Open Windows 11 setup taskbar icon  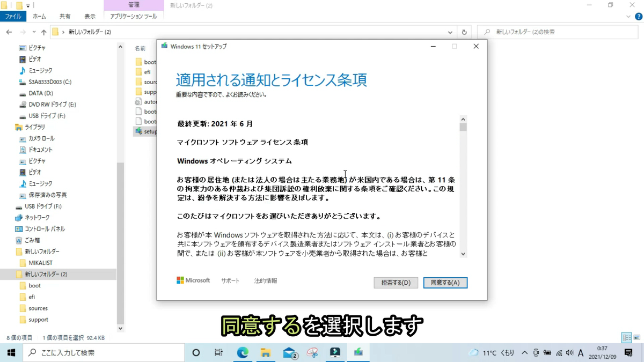[358, 352]
